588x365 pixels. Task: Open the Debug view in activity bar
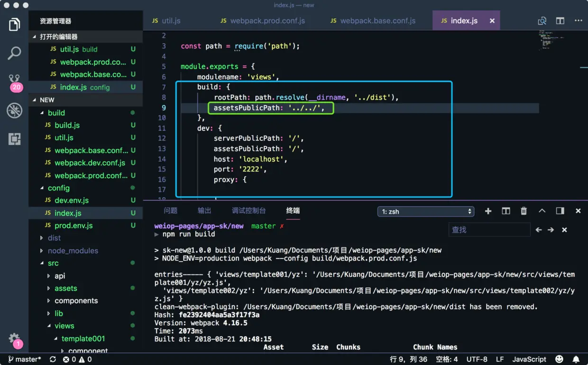click(x=14, y=110)
